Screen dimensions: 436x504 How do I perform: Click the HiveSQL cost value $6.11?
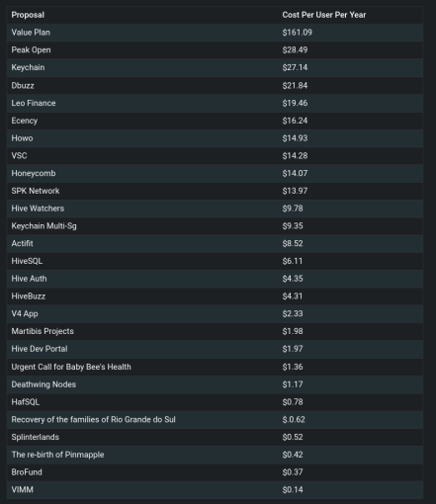point(292,261)
